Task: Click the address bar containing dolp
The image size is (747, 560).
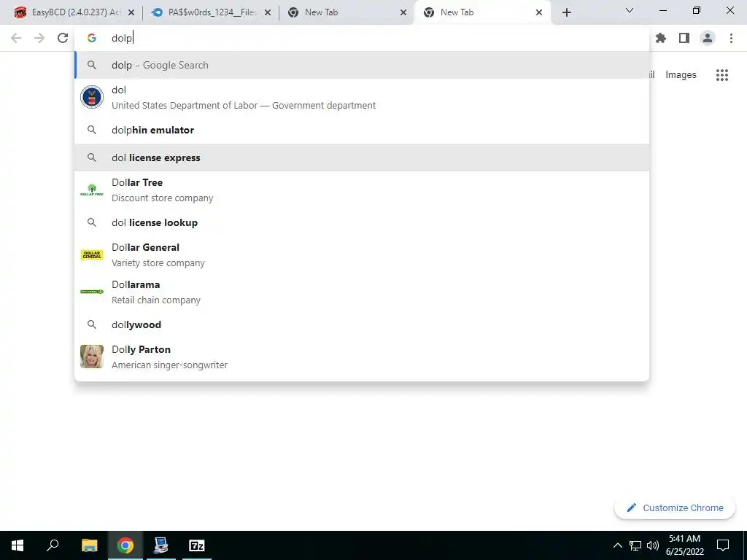Action: (362, 38)
